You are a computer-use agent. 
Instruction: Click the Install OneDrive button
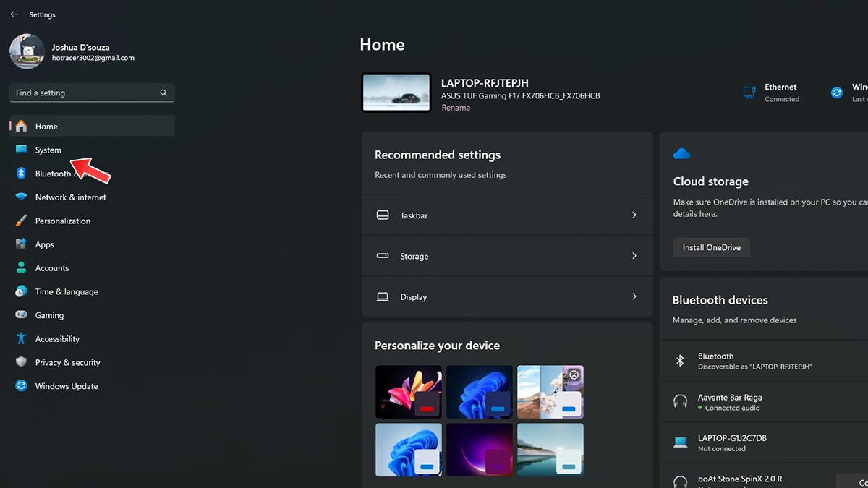[x=712, y=247]
